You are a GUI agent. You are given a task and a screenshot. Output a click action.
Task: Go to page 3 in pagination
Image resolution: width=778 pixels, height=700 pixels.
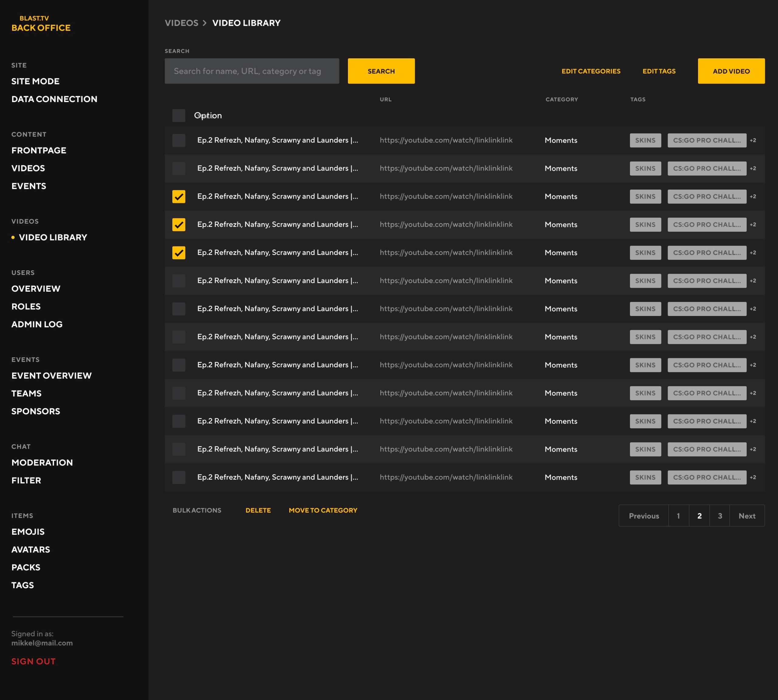(x=720, y=516)
